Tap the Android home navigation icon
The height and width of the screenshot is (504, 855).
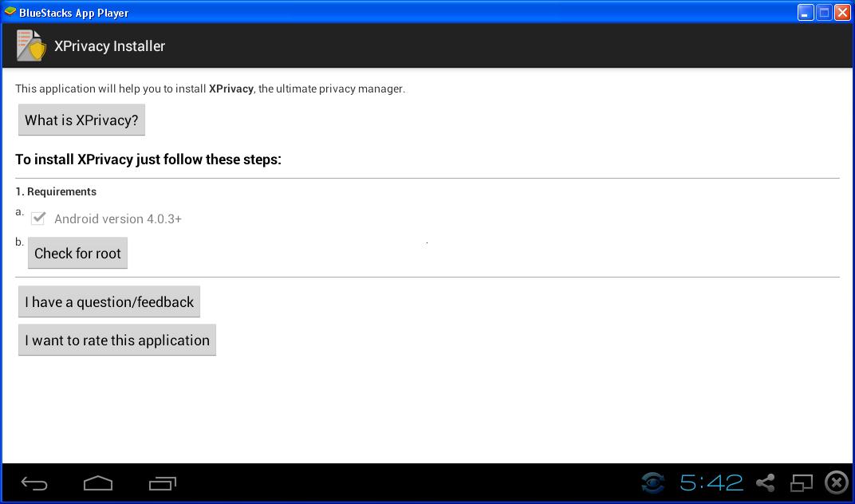pyautogui.click(x=98, y=483)
